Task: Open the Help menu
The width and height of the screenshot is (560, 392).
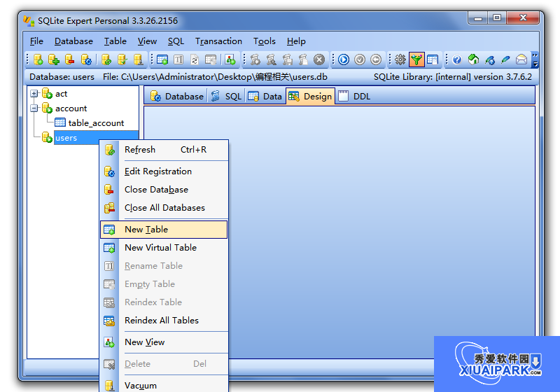Action: pos(296,41)
